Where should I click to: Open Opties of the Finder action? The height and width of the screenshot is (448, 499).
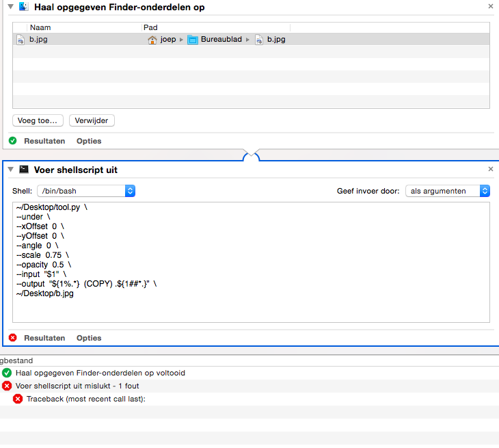pyautogui.click(x=89, y=141)
